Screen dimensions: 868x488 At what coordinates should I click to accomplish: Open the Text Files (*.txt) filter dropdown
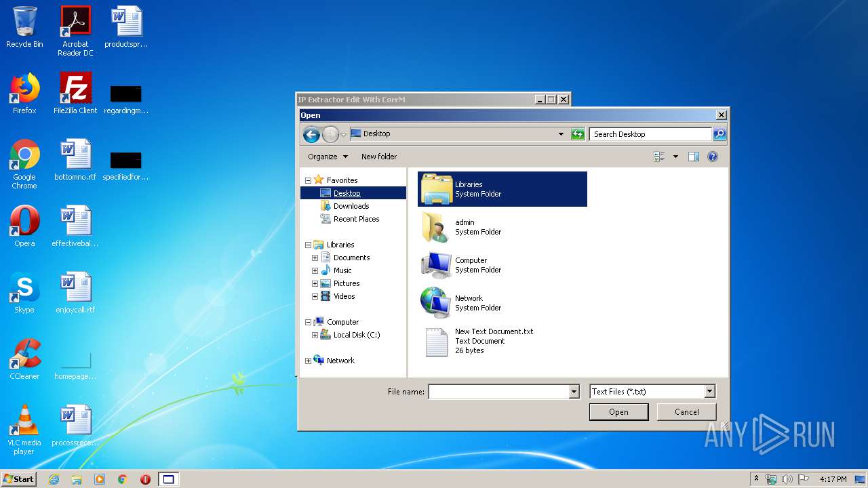point(710,392)
